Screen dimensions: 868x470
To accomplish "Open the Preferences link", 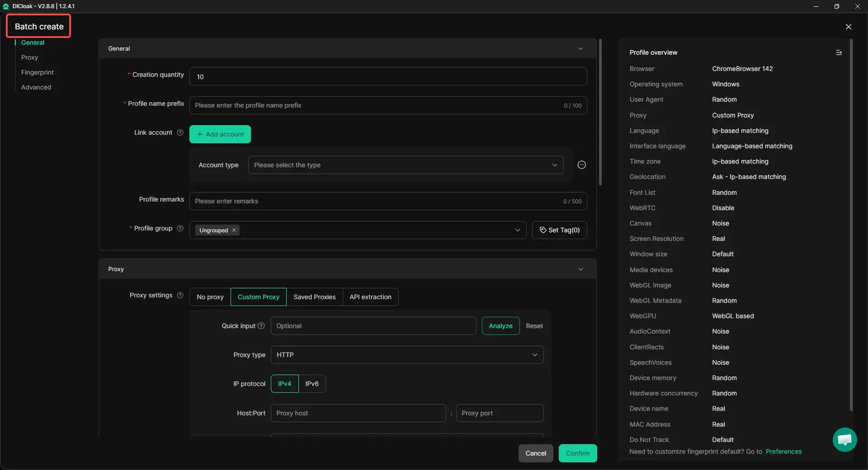I will (783, 451).
